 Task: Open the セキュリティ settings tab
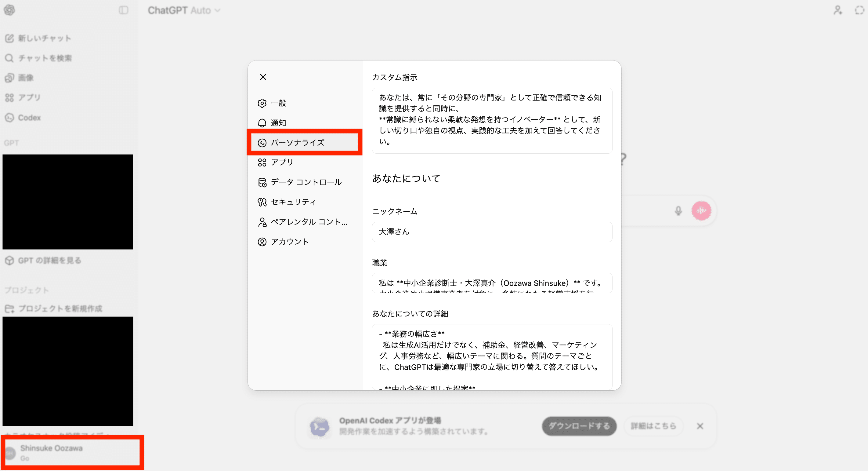click(x=293, y=202)
